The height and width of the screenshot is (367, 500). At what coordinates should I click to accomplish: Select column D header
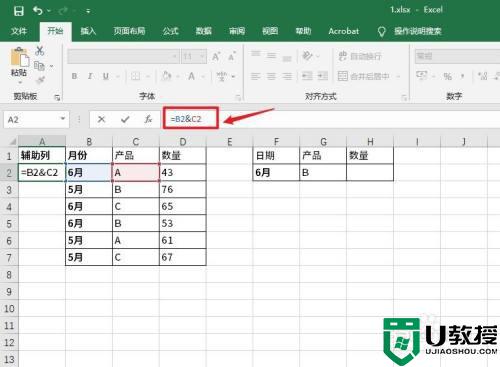[183, 142]
